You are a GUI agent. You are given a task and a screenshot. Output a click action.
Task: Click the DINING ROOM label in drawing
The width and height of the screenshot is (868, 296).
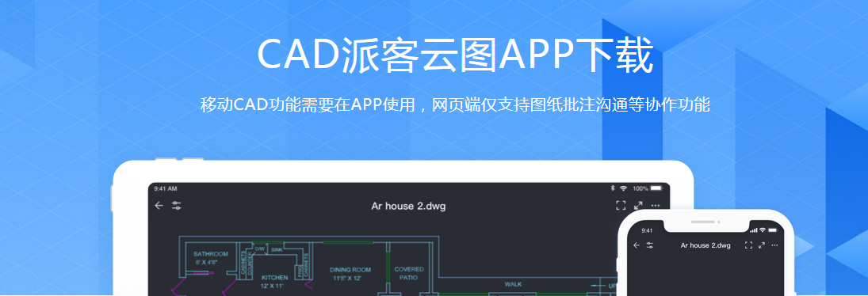pyautogui.click(x=350, y=270)
